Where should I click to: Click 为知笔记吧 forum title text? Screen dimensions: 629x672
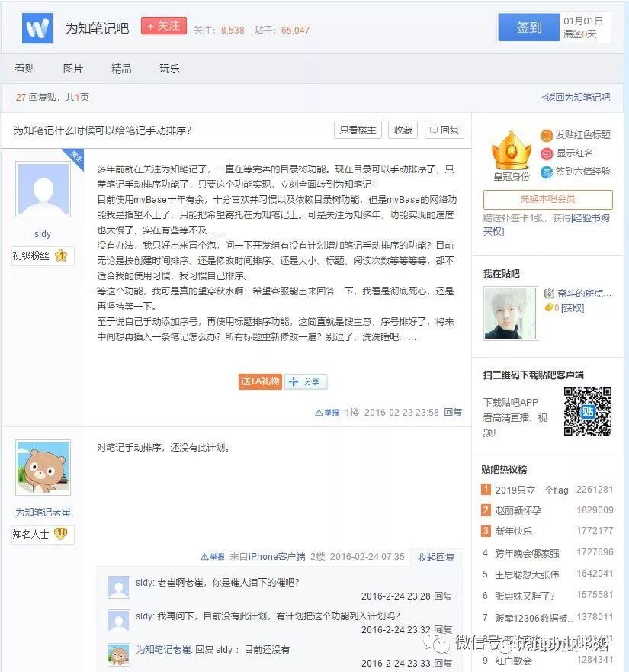point(97,28)
